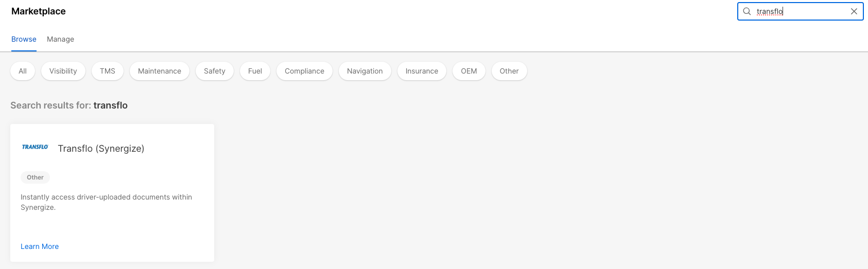Click the 'Search results for: transflo' text
Viewport: 868px width, 269px height.
click(x=69, y=105)
